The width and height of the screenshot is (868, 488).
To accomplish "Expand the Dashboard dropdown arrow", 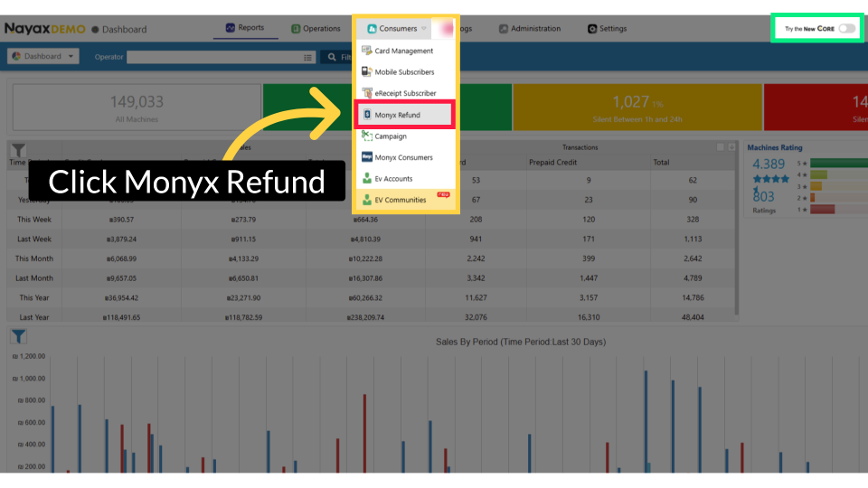I will pyautogui.click(x=71, y=56).
